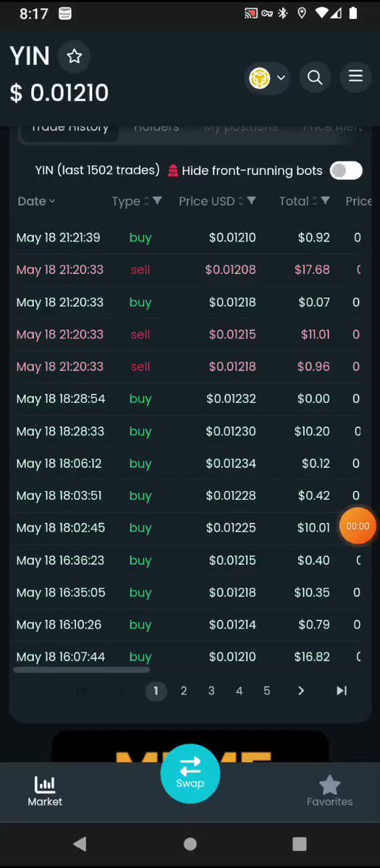Go to page 3 of trades
380x868 pixels.
tap(211, 691)
